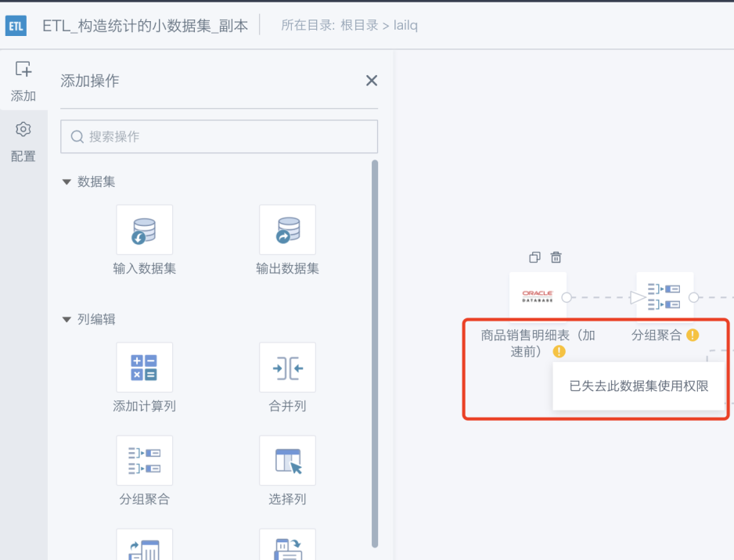Image resolution: width=734 pixels, height=560 pixels.
Task: Click warning icon beside 商品销售明细表 label
Action: (559, 351)
